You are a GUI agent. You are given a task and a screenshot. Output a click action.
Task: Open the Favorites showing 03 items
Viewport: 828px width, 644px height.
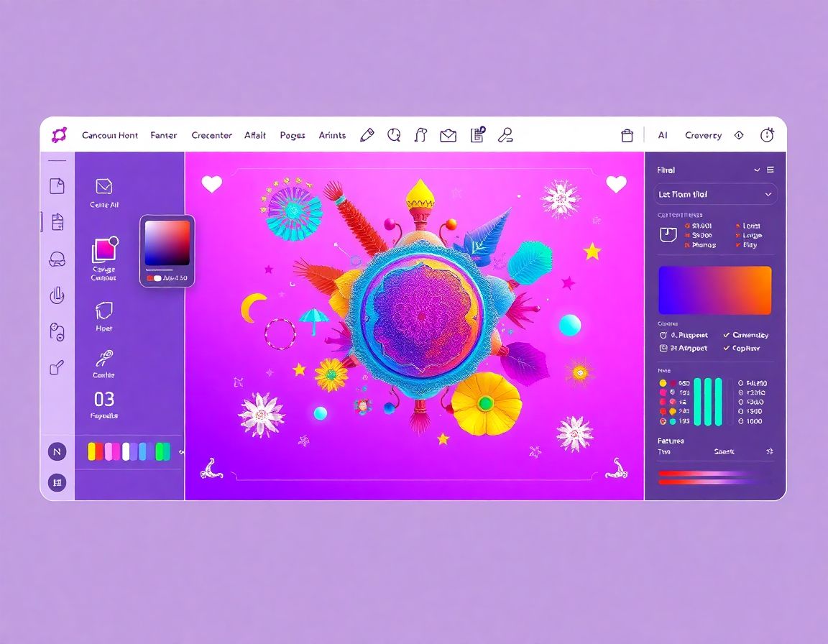pyautogui.click(x=103, y=402)
